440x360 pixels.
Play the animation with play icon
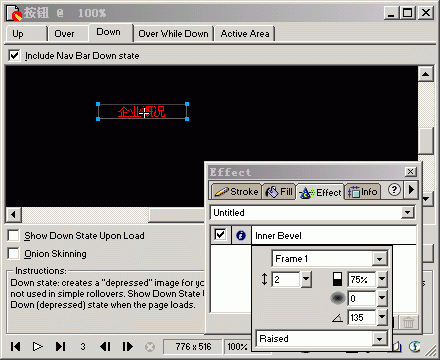[38, 347]
